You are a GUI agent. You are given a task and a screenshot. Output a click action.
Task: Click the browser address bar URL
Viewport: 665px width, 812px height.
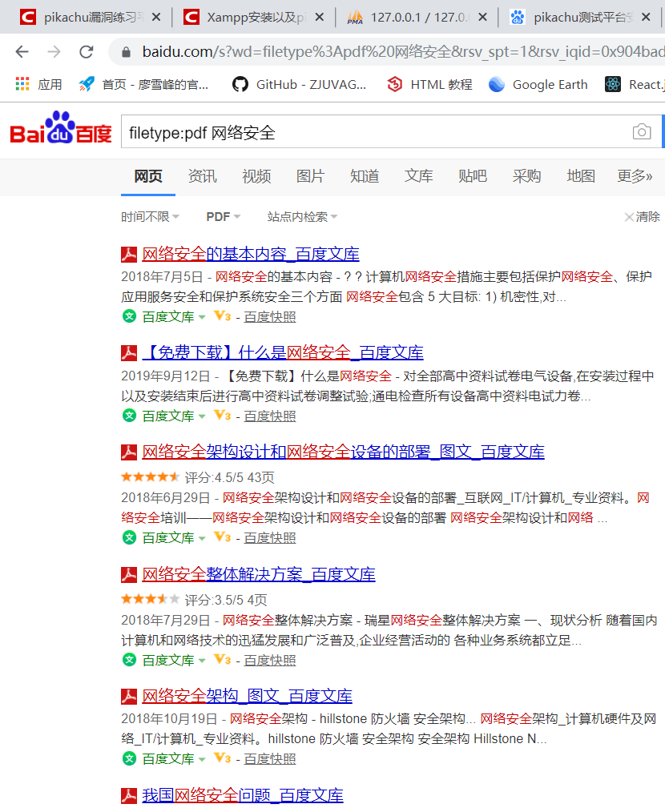point(401,52)
